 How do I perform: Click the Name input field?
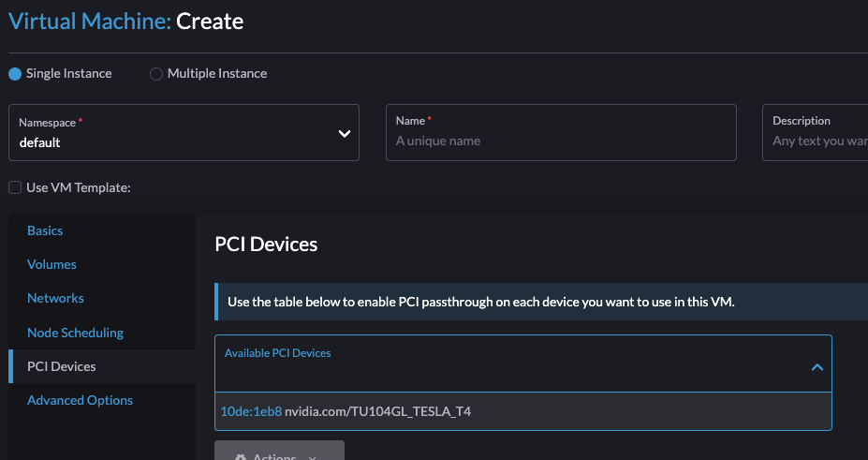click(560, 141)
